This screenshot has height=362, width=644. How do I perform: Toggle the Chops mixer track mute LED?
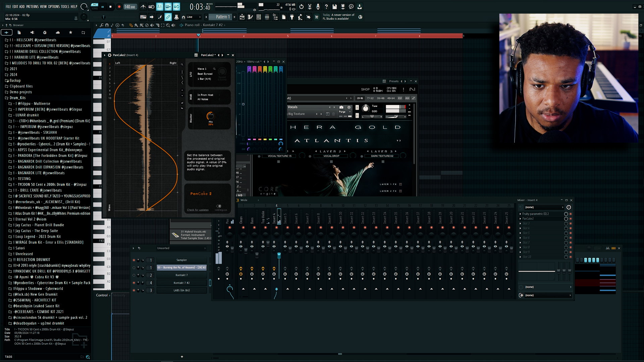coord(243,228)
